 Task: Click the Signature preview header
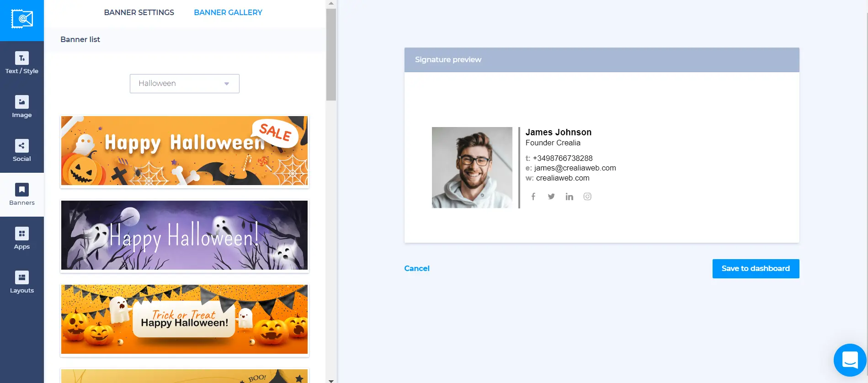[x=602, y=60]
